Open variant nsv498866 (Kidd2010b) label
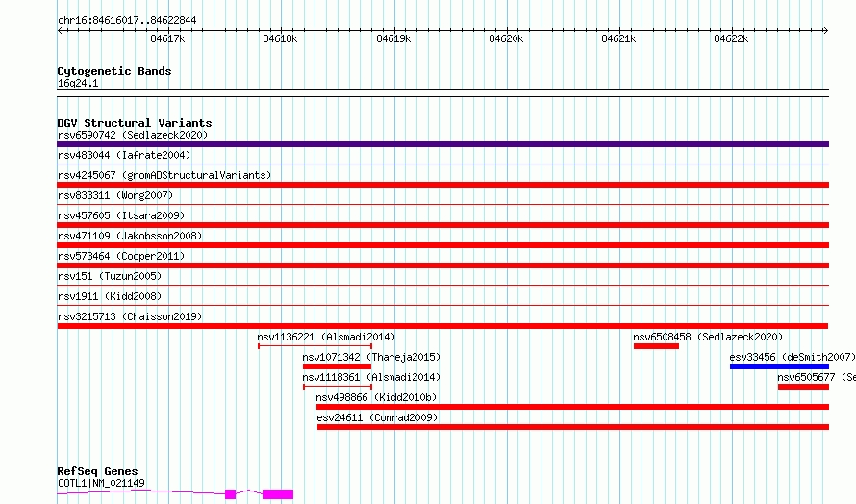 [x=376, y=397]
